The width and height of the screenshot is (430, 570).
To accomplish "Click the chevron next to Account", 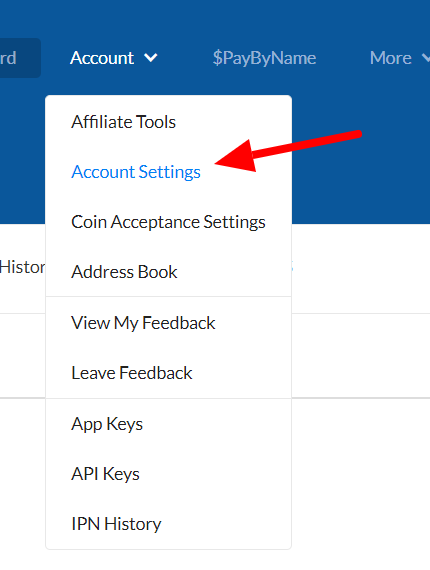I will pyautogui.click(x=150, y=58).
